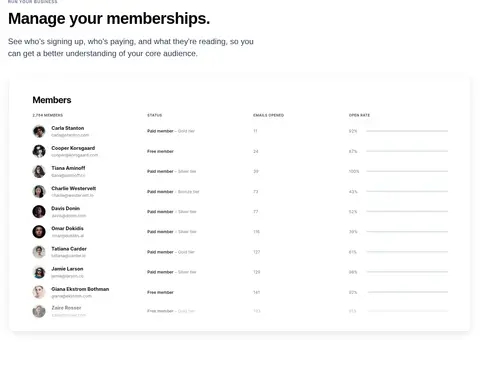Click the STATUS column header
The width and height of the screenshot is (480, 373).
[x=155, y=115]
